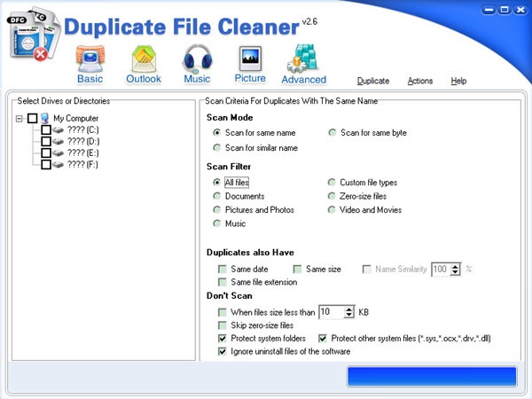Click the blue button at bottom right

432,376
